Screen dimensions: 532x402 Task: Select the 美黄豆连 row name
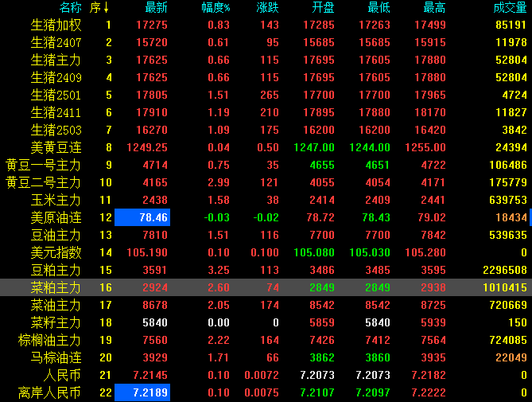[x=56, y=148]
